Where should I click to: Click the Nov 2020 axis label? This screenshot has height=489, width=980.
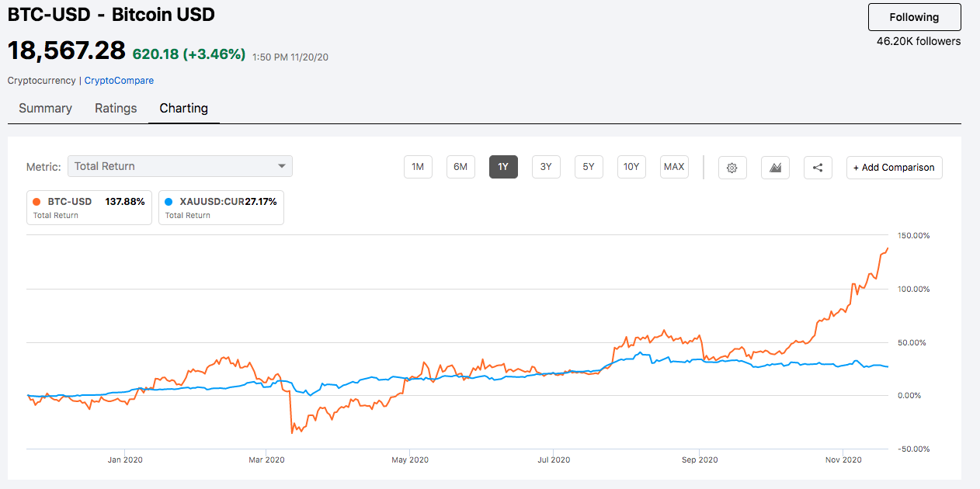click(843, 460)
